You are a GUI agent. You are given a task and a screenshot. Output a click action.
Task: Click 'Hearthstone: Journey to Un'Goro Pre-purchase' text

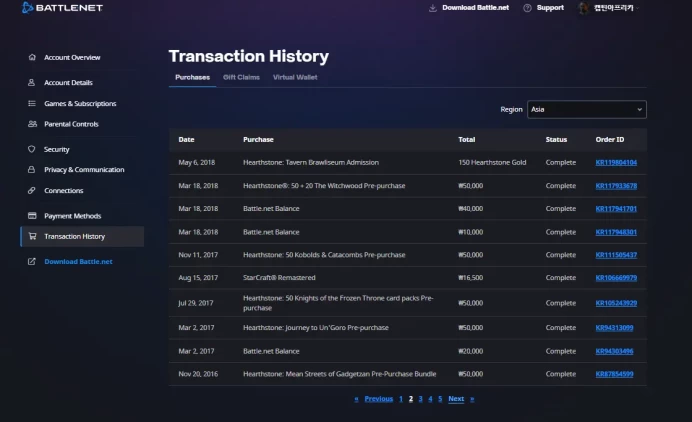(316, 328)
